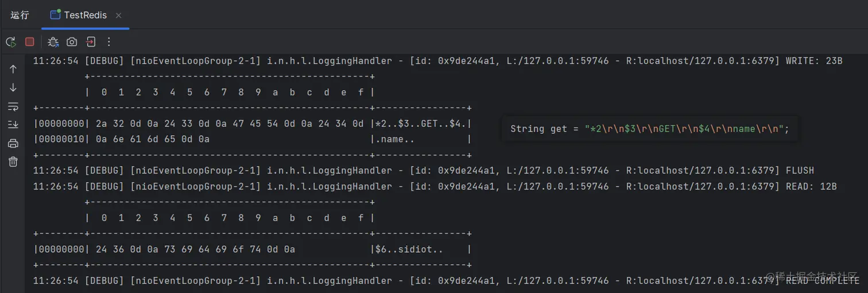Toggle scroll to end of console
Viewport: 868px width, 293px height.
click(13, 125)
